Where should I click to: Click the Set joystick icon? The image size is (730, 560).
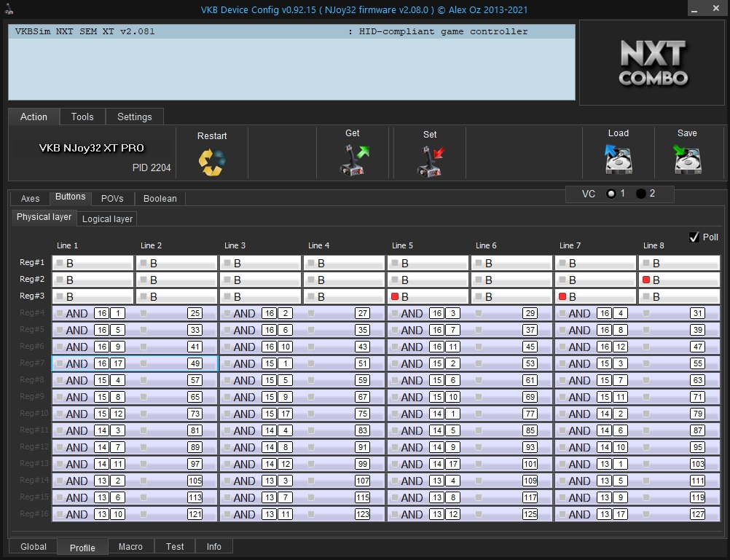click(x=431, y=161)
